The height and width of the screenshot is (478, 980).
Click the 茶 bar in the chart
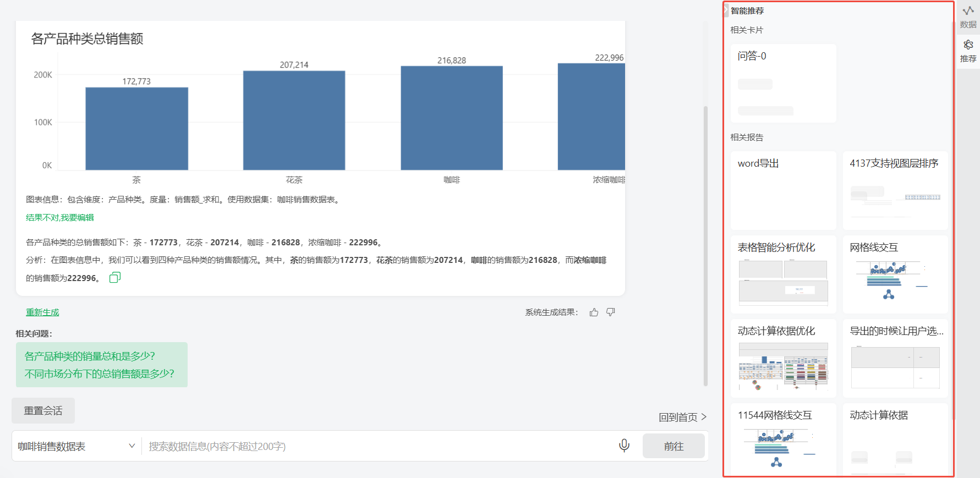(136, 129)
